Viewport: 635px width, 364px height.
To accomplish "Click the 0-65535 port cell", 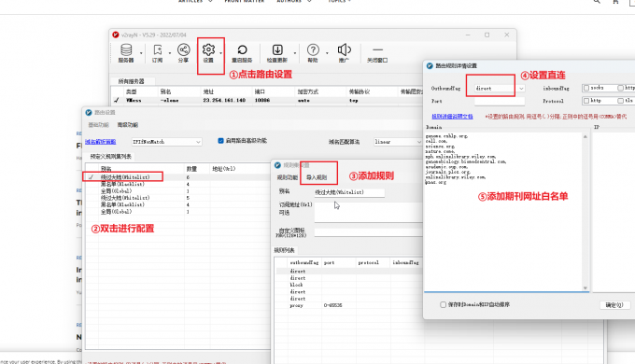I will coord(332,305).
